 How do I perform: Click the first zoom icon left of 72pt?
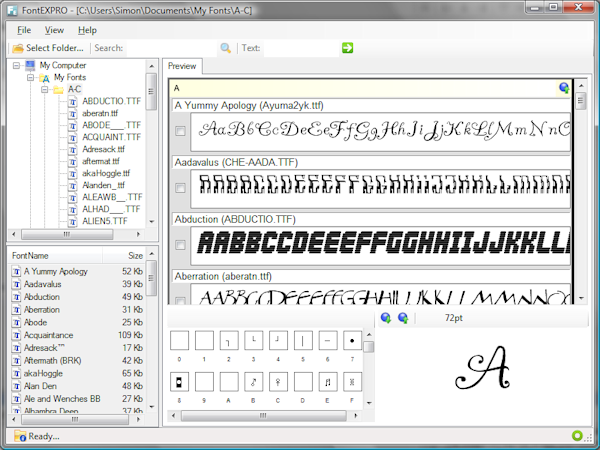pyautogui.click(x=386, y=318)
